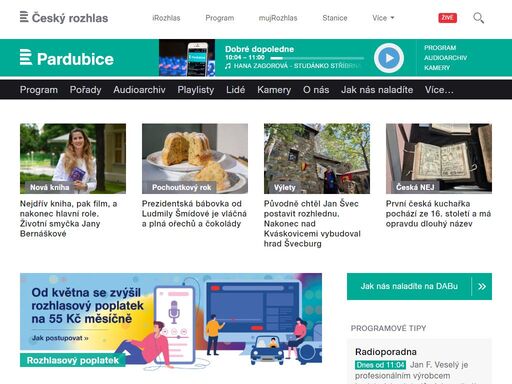Click the Česká NEJ tag
Screen dimensions: 512x384
coord(415,187)
